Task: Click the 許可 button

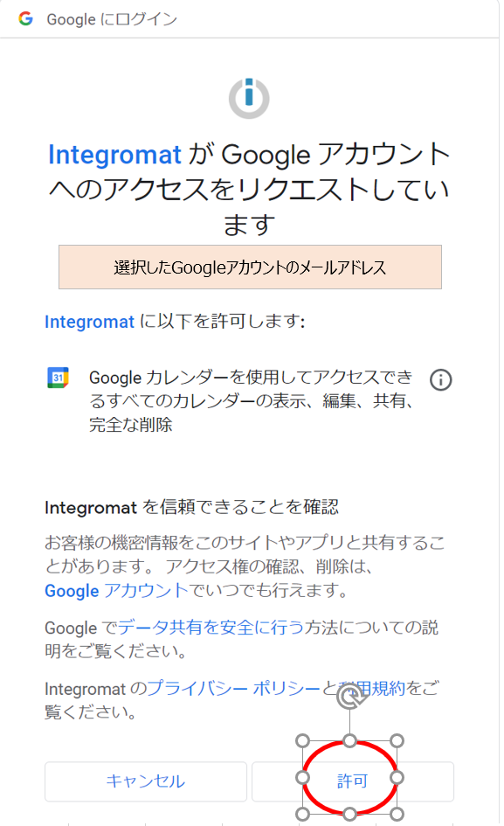Action: coord(352,781)
